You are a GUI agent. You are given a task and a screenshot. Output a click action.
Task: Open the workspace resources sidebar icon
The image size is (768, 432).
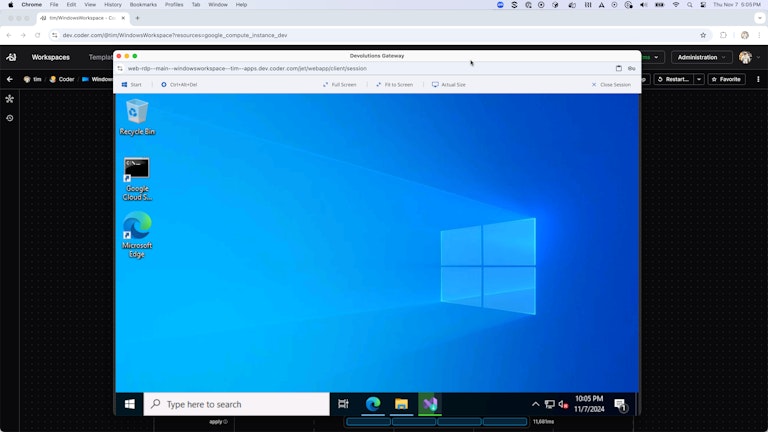[9, 99]
